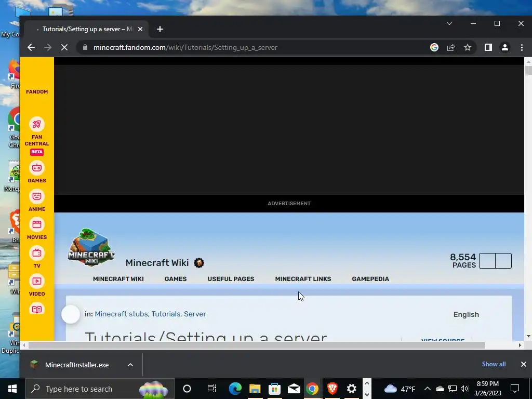Open the Mail app from the taskbar
This screenshot has width=532, height=399.
click(294, 389)
